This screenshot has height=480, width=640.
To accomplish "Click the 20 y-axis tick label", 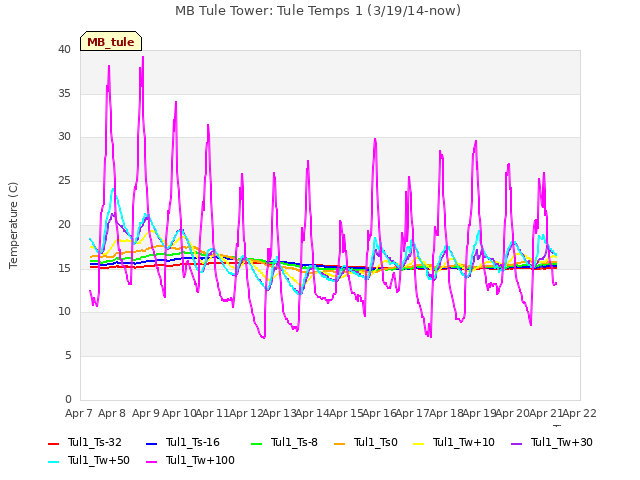I will coord(64,224).
